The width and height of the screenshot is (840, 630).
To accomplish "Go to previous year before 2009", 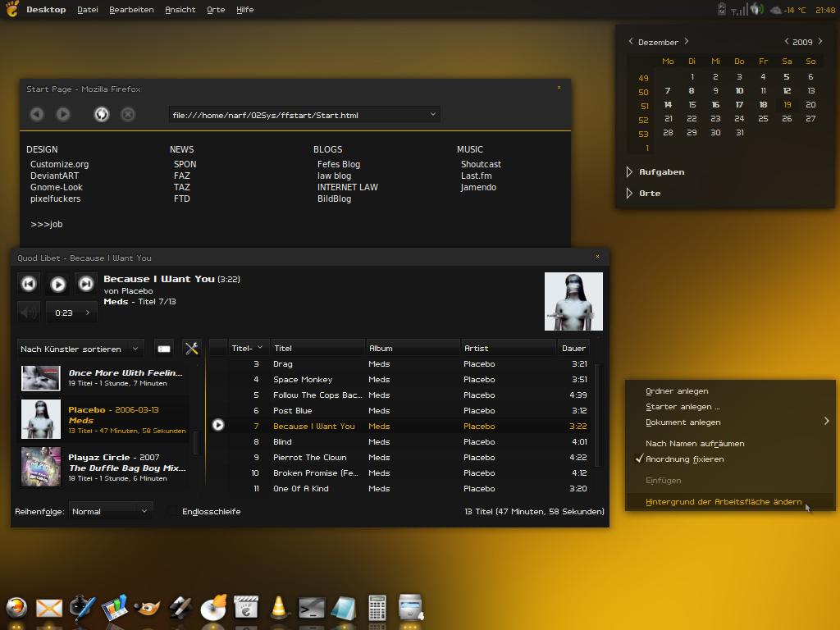I will tap(787, 42).
